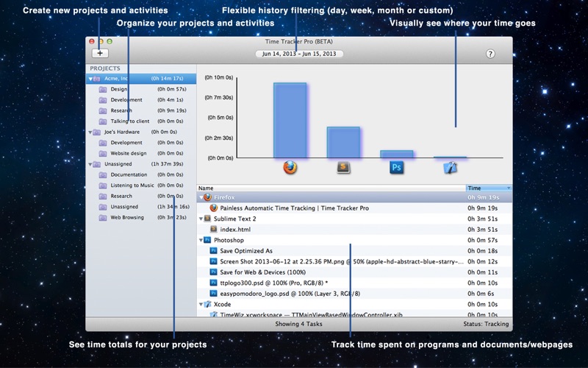
Task: Click Firefox icon beside Painless Automatic Time Tracking
Action: tap(214, 208)
